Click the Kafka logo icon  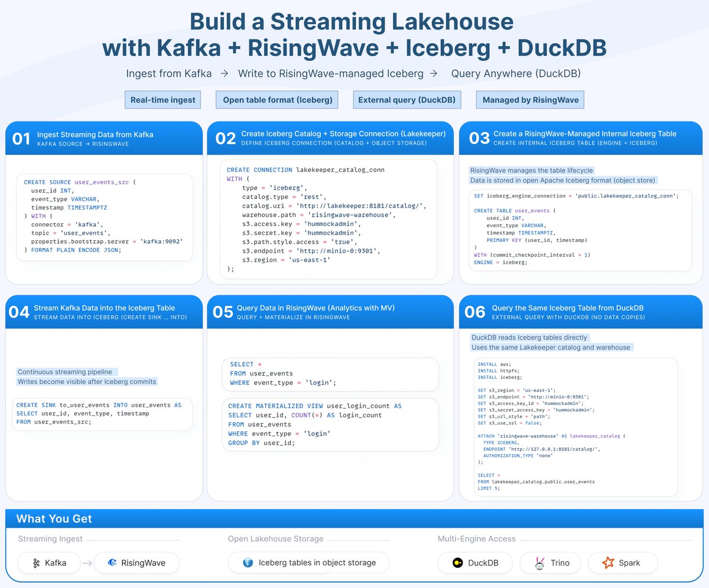pyautogui.click(x=36, y=563)
